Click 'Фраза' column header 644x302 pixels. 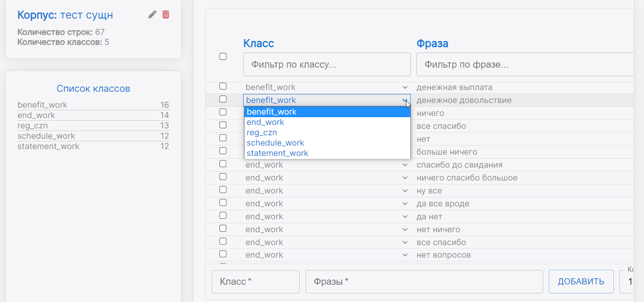coord(432,44)
